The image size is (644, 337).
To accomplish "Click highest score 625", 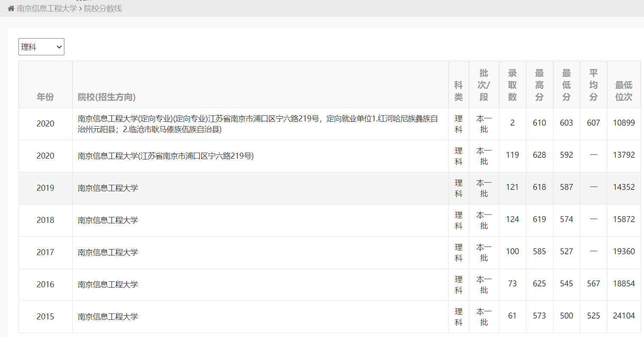I will (539, 284).
